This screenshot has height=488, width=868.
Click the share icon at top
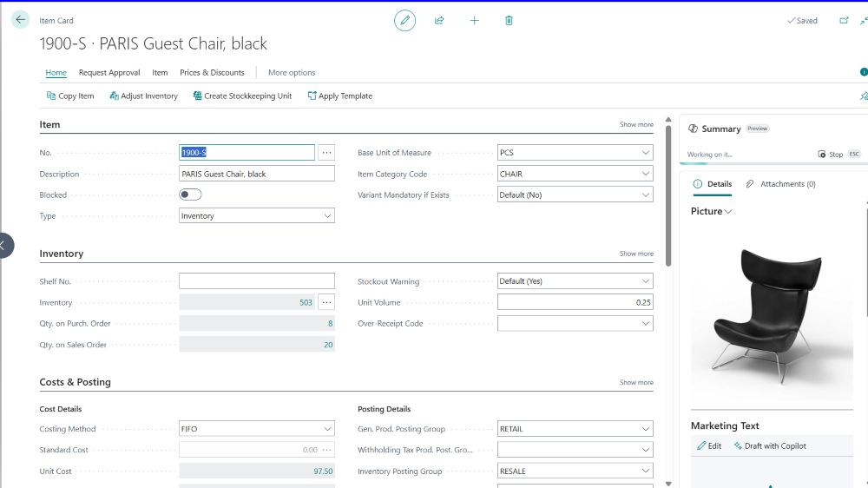point(439,21)
